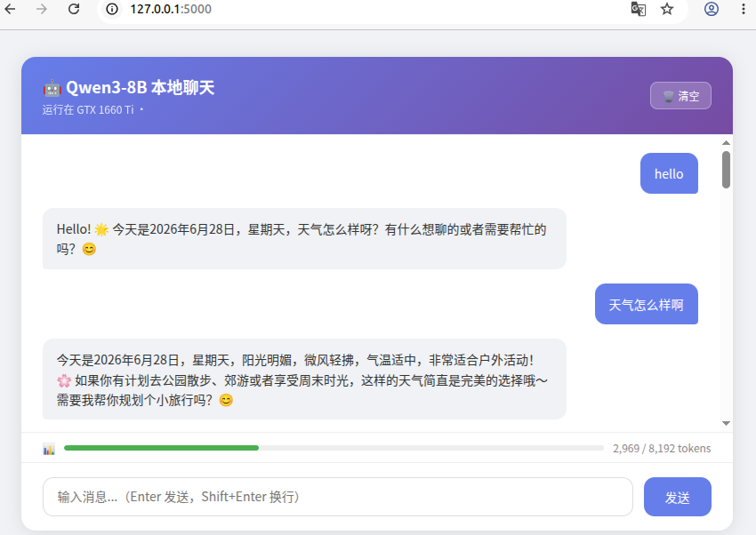Image resolution: width=756 pixels, height=535 pixels.
Task: Click the bar chart icon by the token bar
Action: (x=49, y=449)
